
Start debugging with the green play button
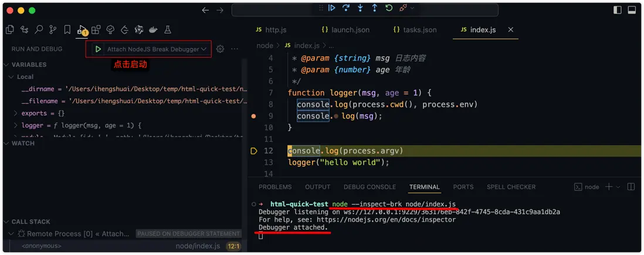(x=98, y=49)
